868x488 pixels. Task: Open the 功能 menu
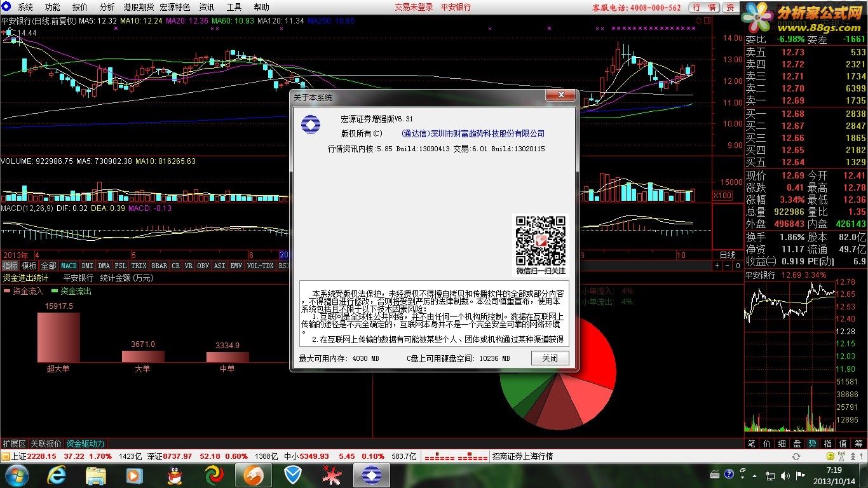click(x=52, y=7)
